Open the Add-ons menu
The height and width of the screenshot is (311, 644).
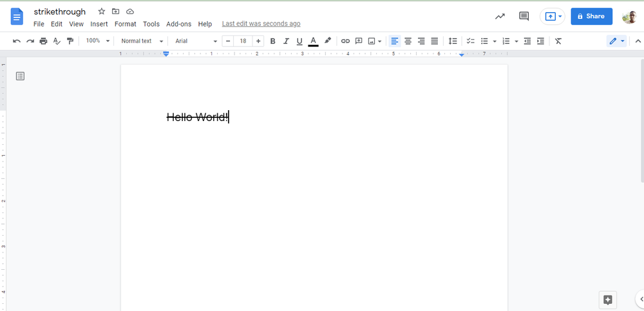tap(178, 24)
